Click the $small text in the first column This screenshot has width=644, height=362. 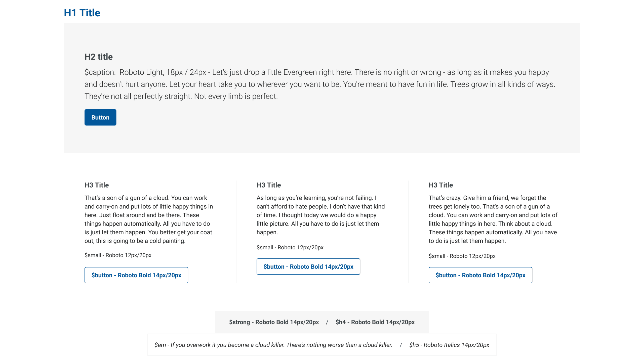(x=118, y=255)
